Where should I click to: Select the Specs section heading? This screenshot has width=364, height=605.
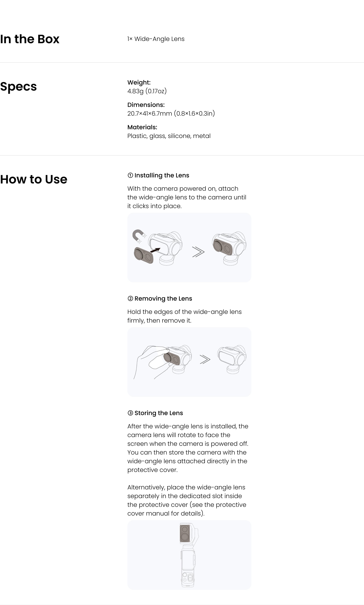point(18,86)
